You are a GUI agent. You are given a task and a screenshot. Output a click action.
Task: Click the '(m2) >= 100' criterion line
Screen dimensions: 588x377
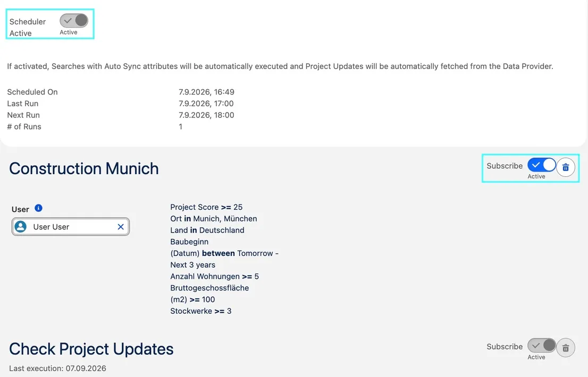pos(192,299)
